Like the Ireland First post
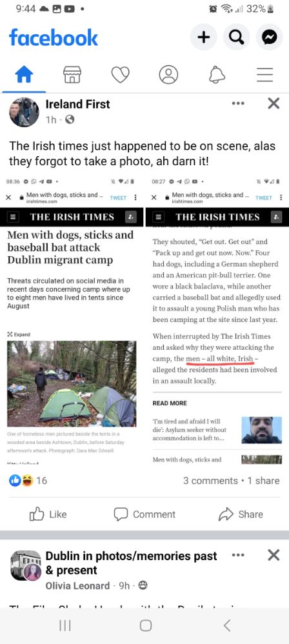This screenshot has height=644, width=289. pos(48,514)
